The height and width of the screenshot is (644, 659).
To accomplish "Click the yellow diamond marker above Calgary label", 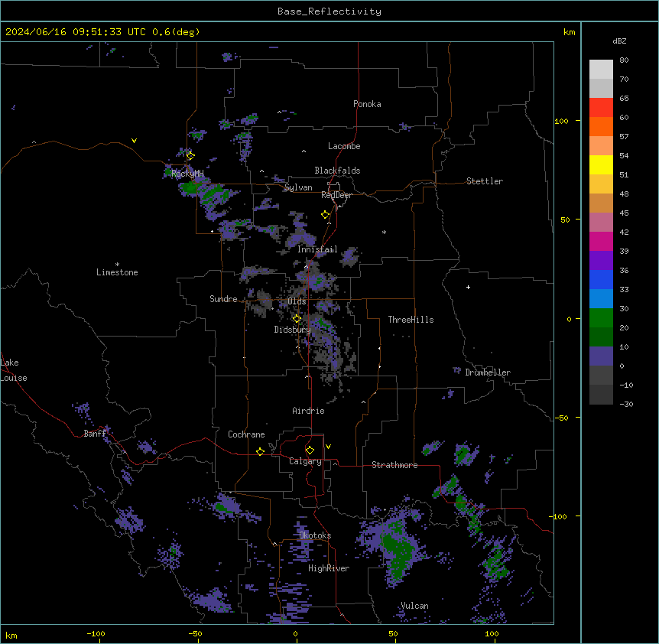I will tap(310, 450).
